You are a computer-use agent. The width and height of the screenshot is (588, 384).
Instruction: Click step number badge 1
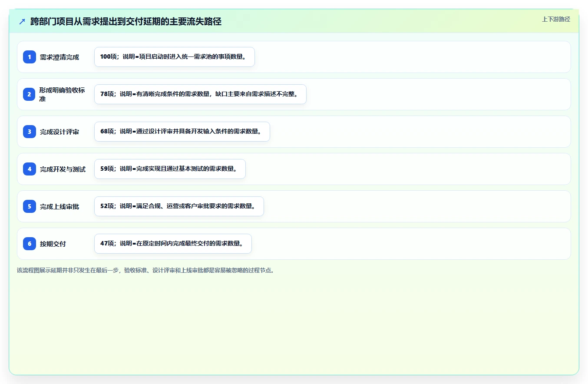coord(30,57)
